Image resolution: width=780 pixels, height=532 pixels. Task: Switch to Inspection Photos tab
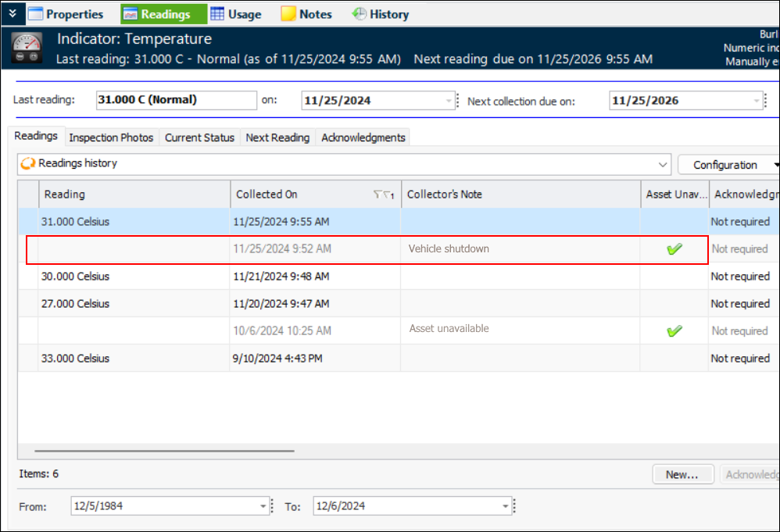(111, 137)
